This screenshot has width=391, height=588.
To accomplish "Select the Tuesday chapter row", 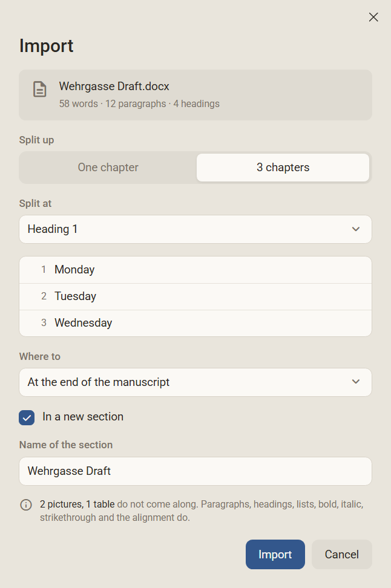I will (x=195, y=296).
